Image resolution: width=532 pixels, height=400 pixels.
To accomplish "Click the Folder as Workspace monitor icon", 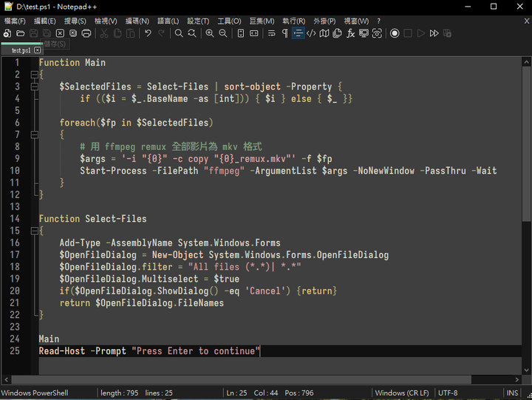I will pos(364,33).
